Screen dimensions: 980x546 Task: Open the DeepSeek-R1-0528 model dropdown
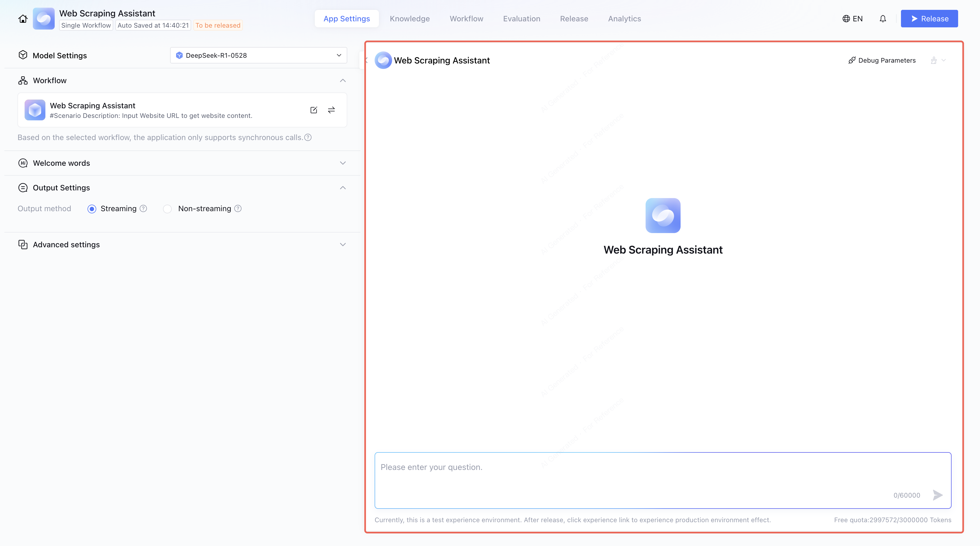tap(258, 56)
